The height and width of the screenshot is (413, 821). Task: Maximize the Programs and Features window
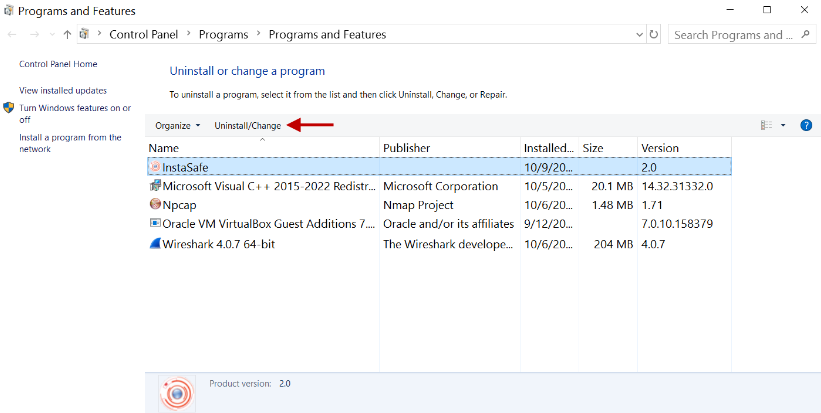(x=767, y=10)
